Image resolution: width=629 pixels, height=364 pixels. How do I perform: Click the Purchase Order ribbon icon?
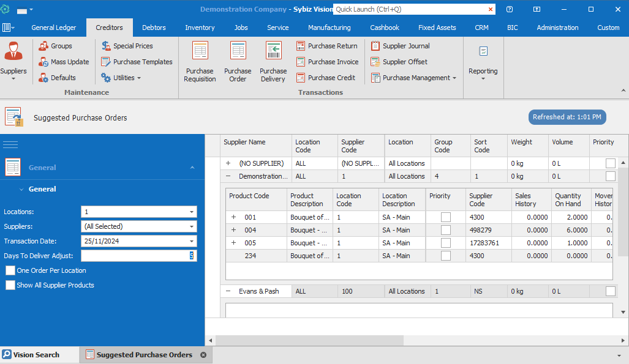click(x=238, y=61)
